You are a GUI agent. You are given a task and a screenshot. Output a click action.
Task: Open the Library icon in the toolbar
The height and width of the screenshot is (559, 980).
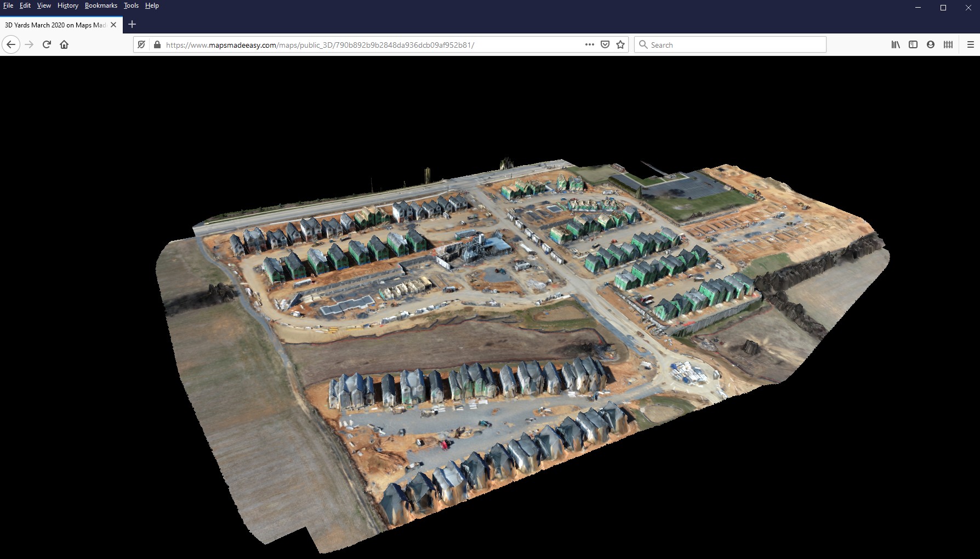[x=896, y=44]
